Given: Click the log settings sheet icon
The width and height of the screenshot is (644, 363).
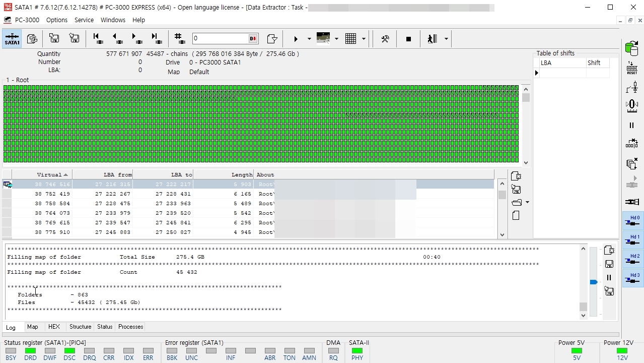Looking at the screenshot, I should 609,250.
